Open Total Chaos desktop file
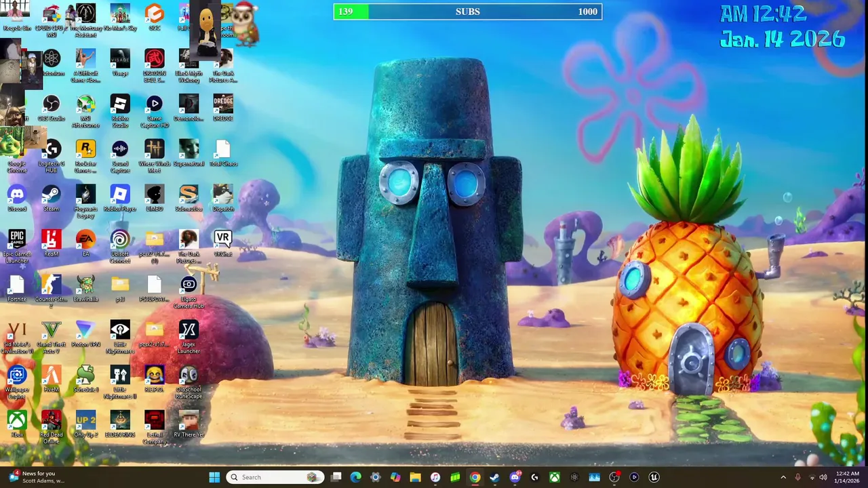Viewport: 868px width, 488px height. 222,152
